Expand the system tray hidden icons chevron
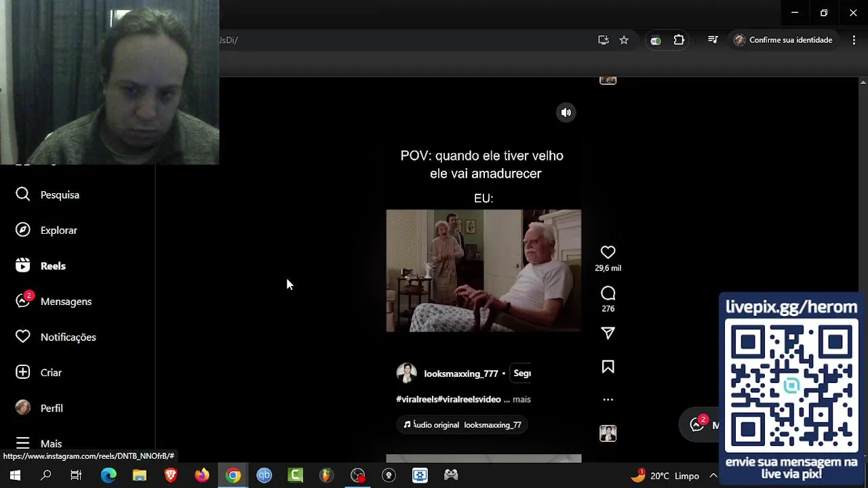This screenshot has width=868, height=488. pos(713,476)
